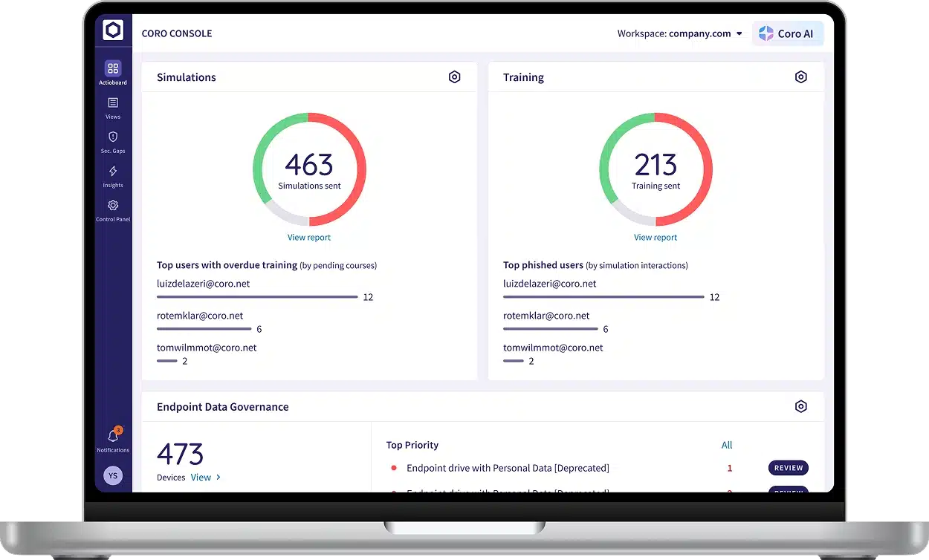The height and width of the screenshot is (560, 929).
Task: Click the Coro AI button
Action: [788, 33]
